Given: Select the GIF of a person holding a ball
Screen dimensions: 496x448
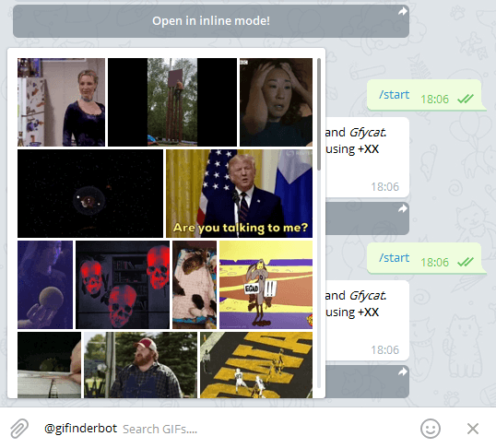Looking at the screenshot, I should (x=45, y=285).
